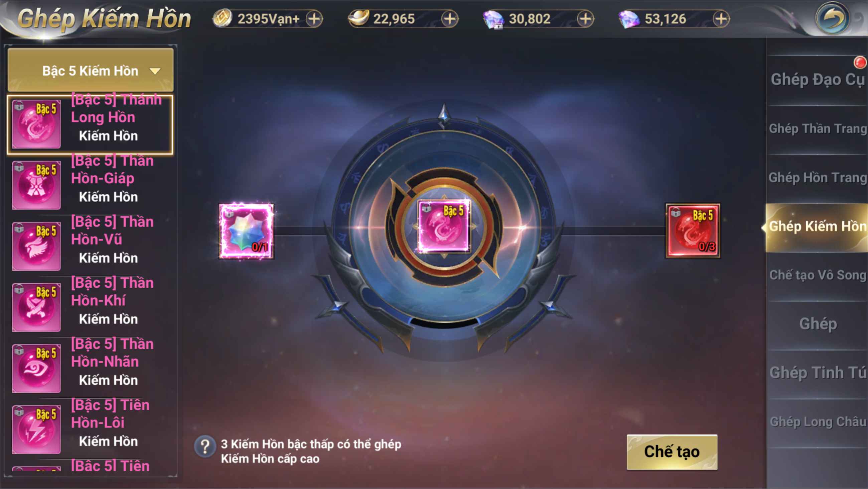868x489 pixels.
Task: Tap the center Bậc 5 dragon soul icon
Action: point(444,227)
